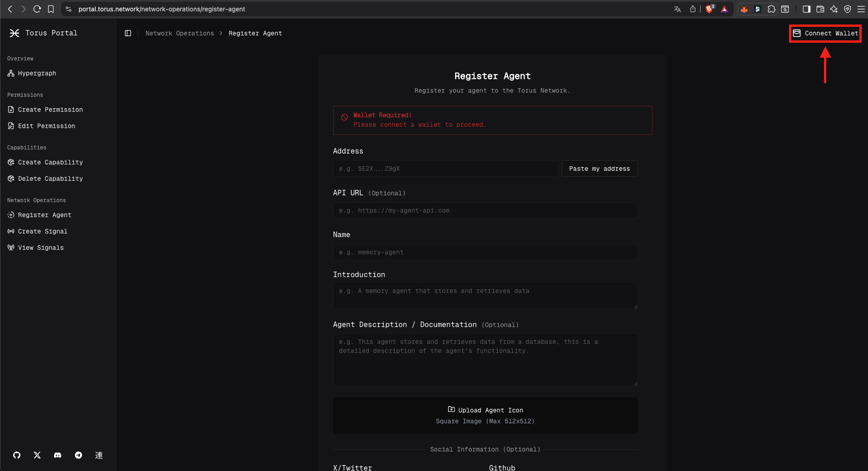Click the Connect Wallet button
Image resolution: width=868 pixels, height=471 pixels.
tap(825, 33)
